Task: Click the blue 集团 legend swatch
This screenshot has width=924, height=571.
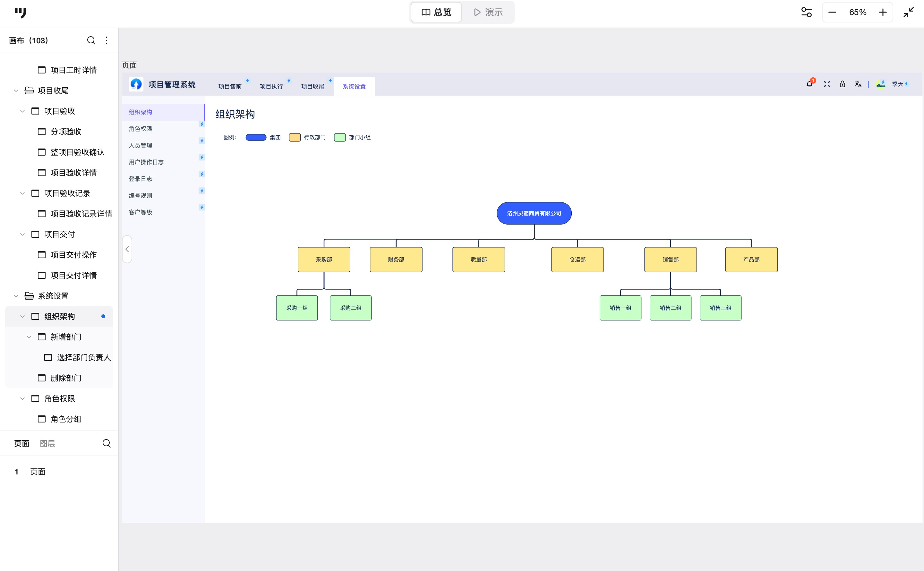Action: pyautogui.click(x=256, y=138)
